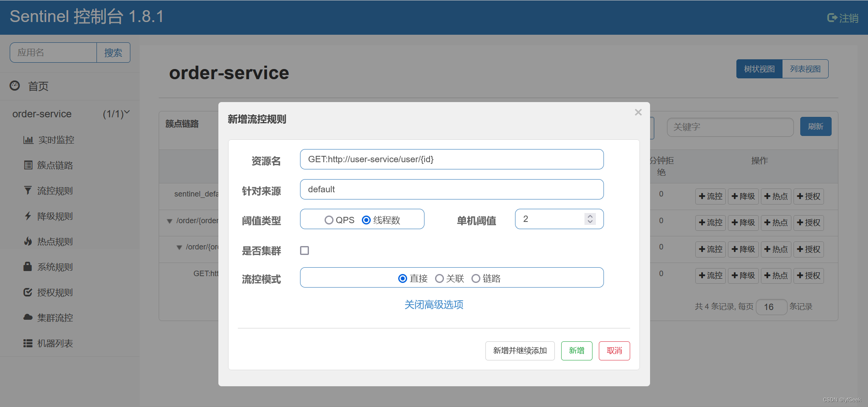868x407 pixels.
Task: Focus the 应用名 search field
Action: click(53, 53)
